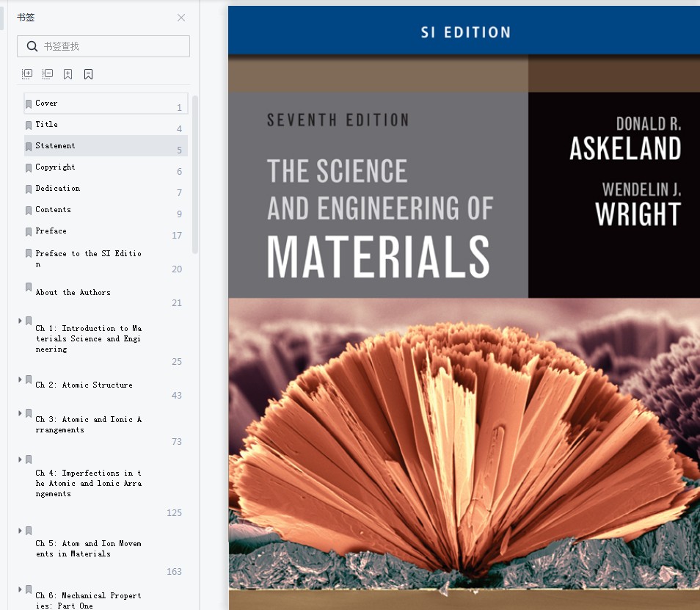This screenshot has height=610, width=700.
Task: Click the add bookmark icon
Action: click(68, 73)
